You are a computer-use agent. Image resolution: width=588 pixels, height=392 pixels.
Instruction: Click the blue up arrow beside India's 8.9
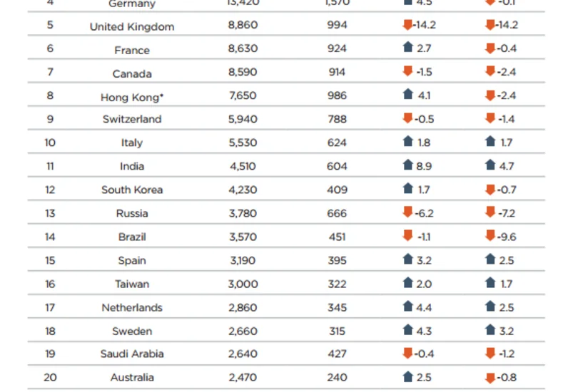[407, 165]
